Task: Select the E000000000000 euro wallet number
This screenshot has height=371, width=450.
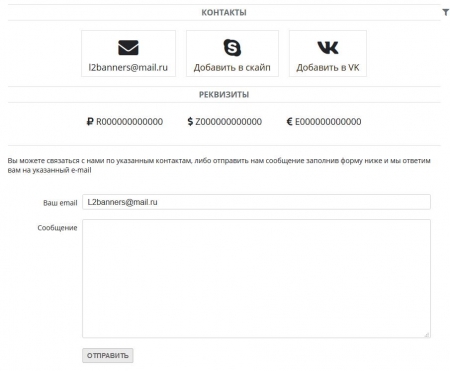Action: point(328,122)
